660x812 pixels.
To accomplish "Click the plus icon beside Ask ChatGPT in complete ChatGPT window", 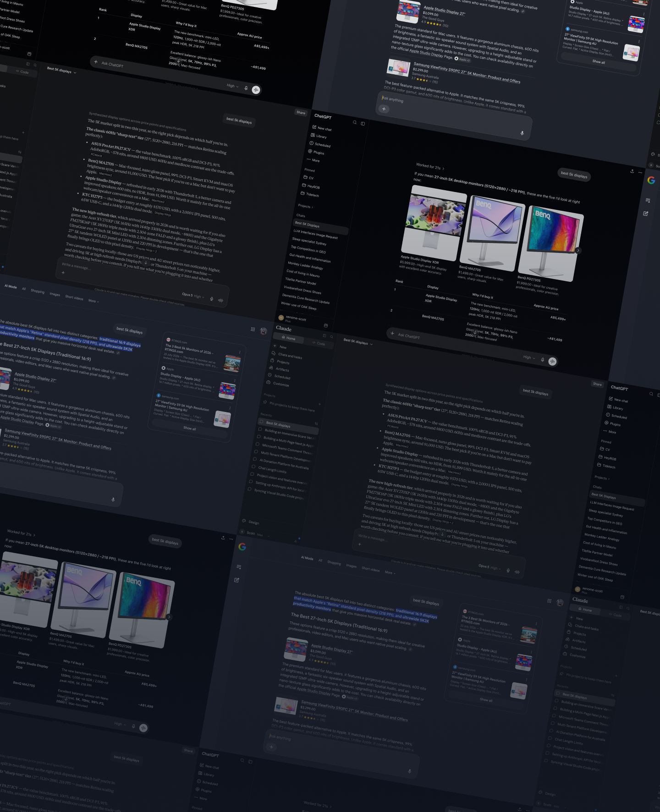I will 392,333.
